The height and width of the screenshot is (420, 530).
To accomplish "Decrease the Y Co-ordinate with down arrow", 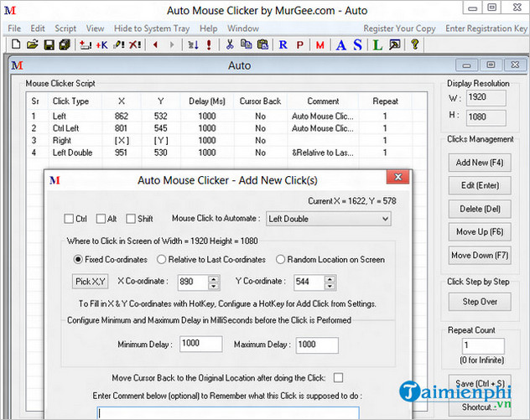I will (x=330, y=286).
